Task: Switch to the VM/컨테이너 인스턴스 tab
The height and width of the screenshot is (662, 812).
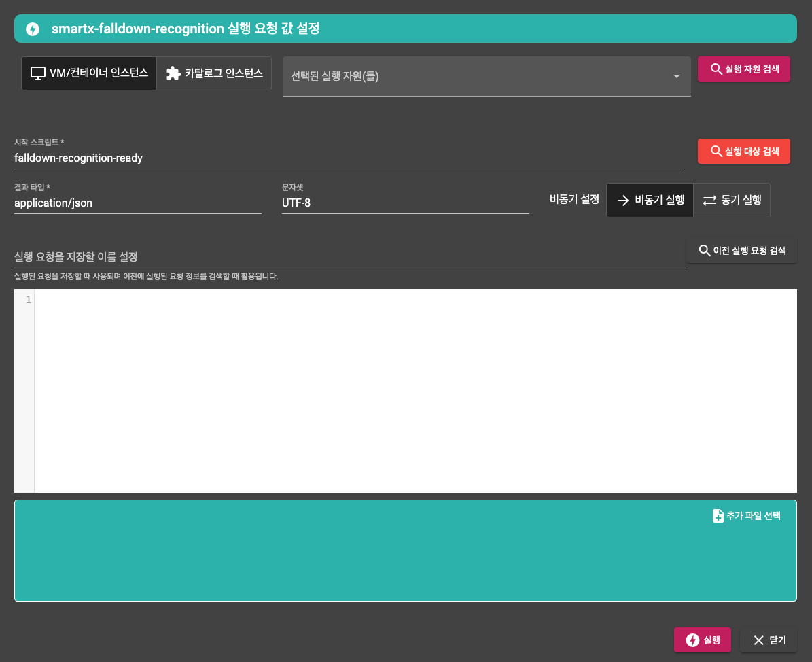Action: point(88,73)
